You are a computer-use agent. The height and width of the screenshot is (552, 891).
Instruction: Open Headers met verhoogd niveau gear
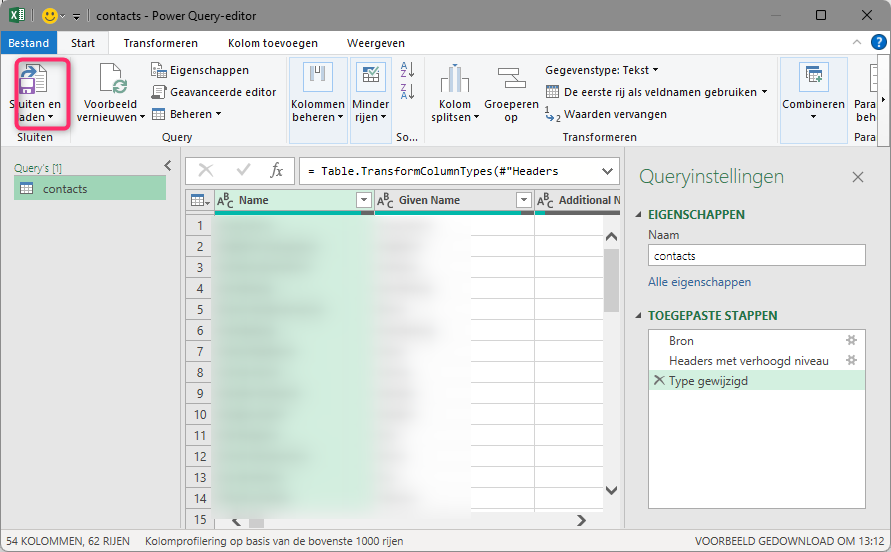pyautogui.click(x=851, y=360)
